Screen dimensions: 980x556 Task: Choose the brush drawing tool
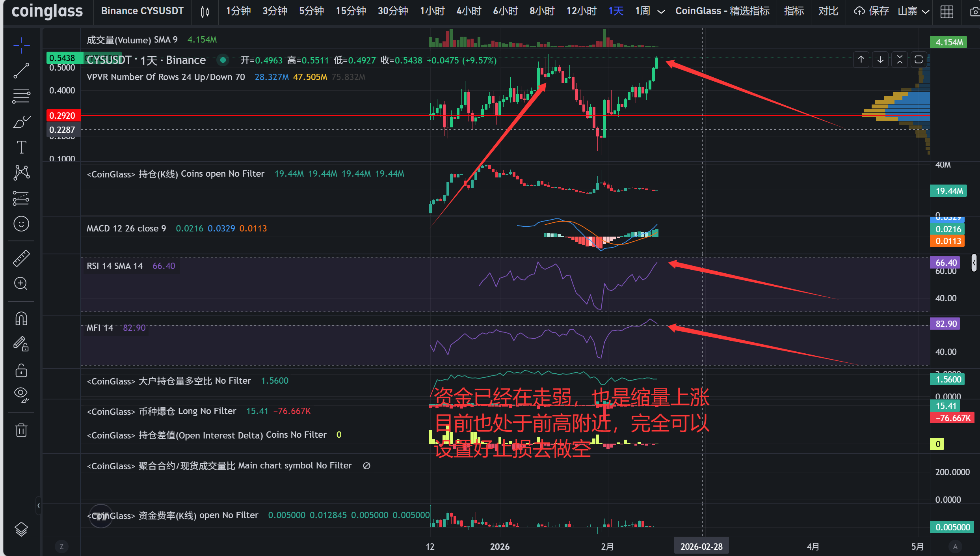21,122
